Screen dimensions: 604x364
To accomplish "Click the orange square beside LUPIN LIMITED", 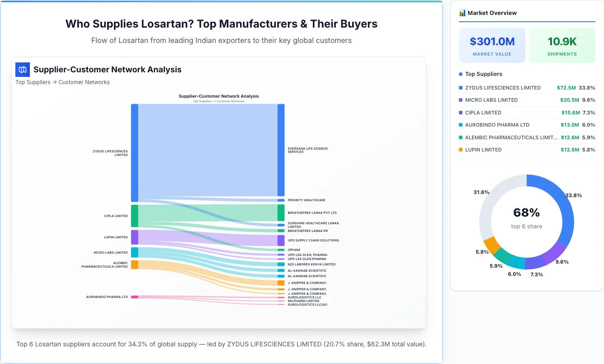I will point(461,150).
